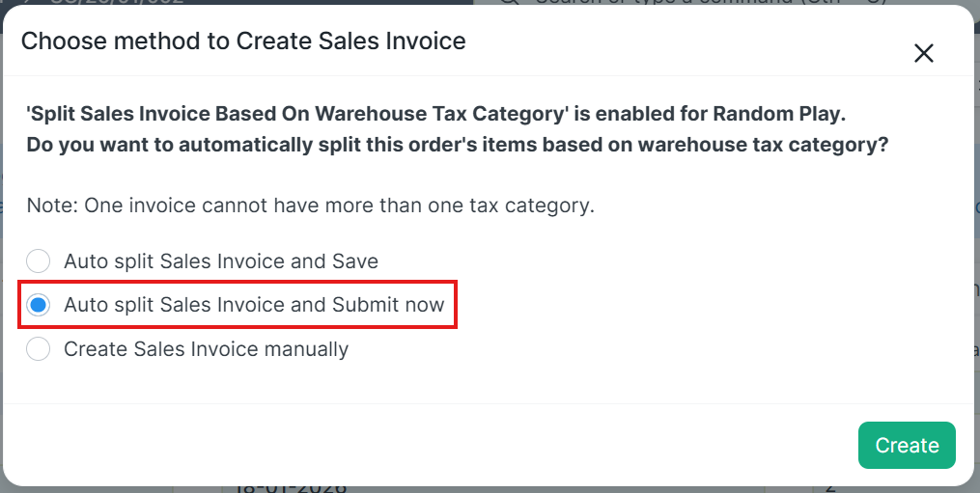
Task: Close the Create Sales Invoice dialog
Action: click(x=924, y=53)
